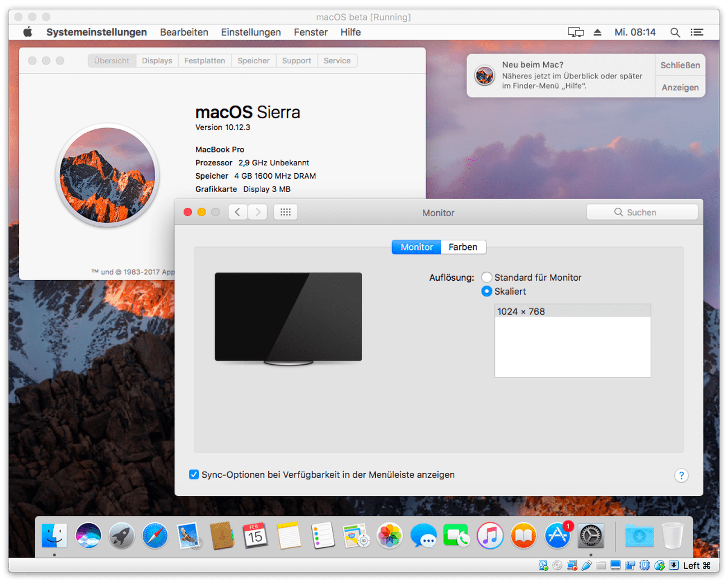Open Calendar icon showing Feb 15
Viewport: 728px width, 581px height.
pos(255,536)
